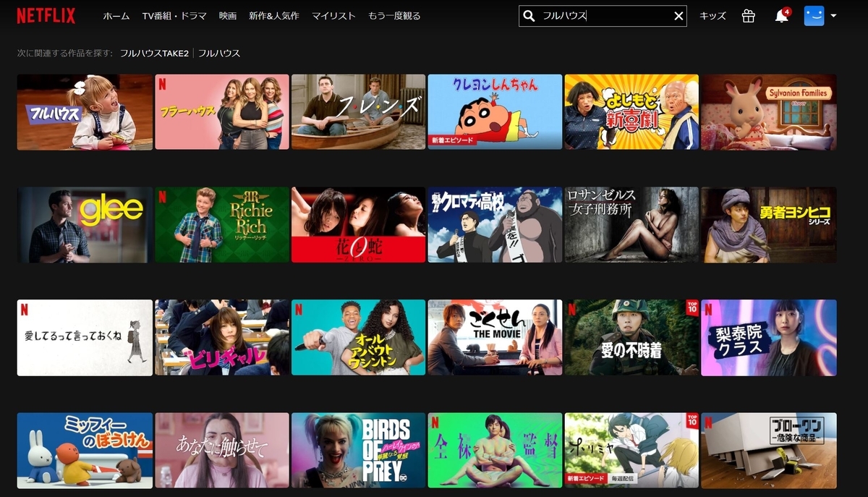
Task: Open the 全裸監督 thumbnail
Action: click(x=495, y=451)
